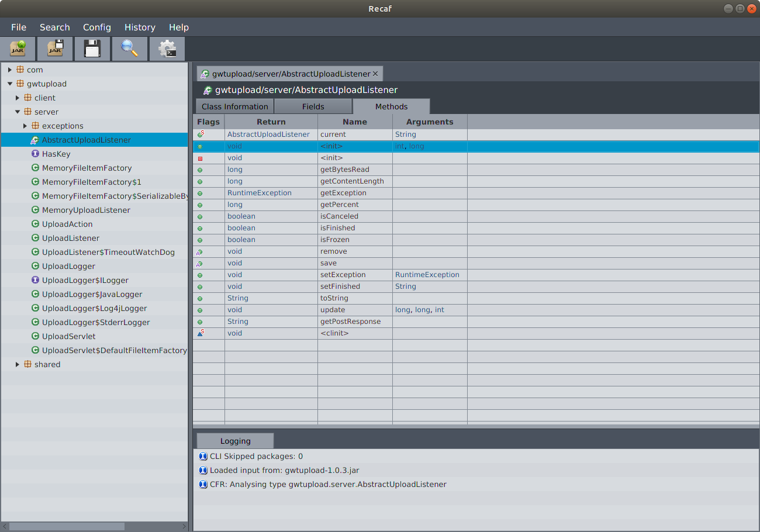Image resolution: width=760 pixels, height=532 pixels.
Task: Switch to the Fields tab
Action: 313,106
